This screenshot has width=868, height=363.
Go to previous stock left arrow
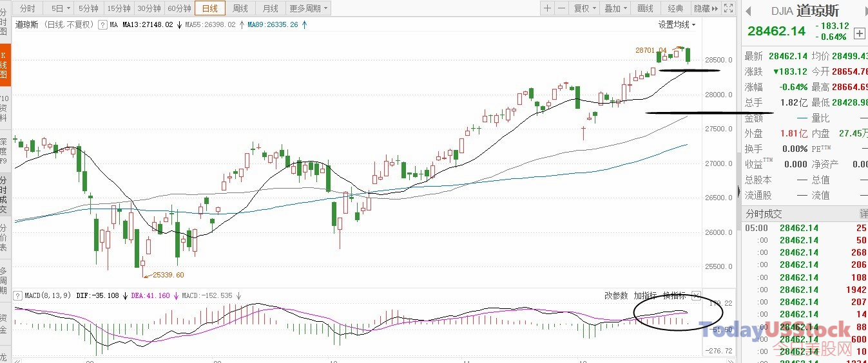point(748,10)
